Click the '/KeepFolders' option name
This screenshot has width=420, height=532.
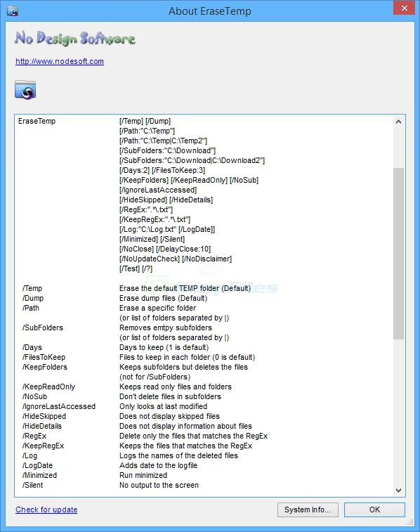pos(45,367)
